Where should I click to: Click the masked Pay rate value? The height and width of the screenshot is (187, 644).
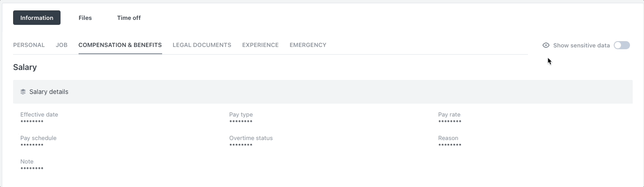pyautogui.click(x=450, y=122)
